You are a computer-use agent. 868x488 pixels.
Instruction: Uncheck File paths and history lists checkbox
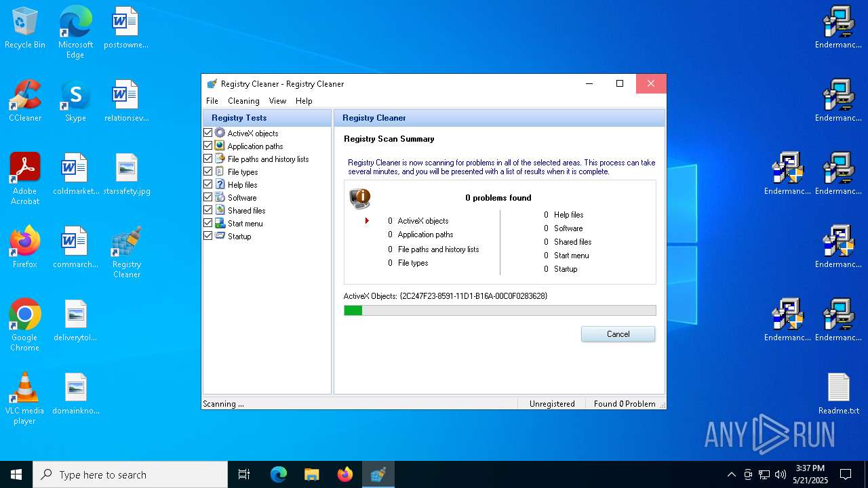(208, 159)
